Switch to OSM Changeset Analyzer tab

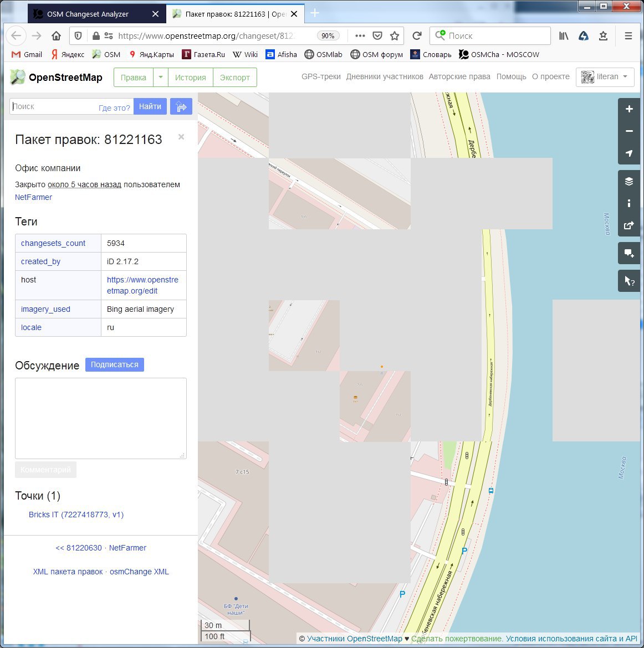(x=88, y=14)
